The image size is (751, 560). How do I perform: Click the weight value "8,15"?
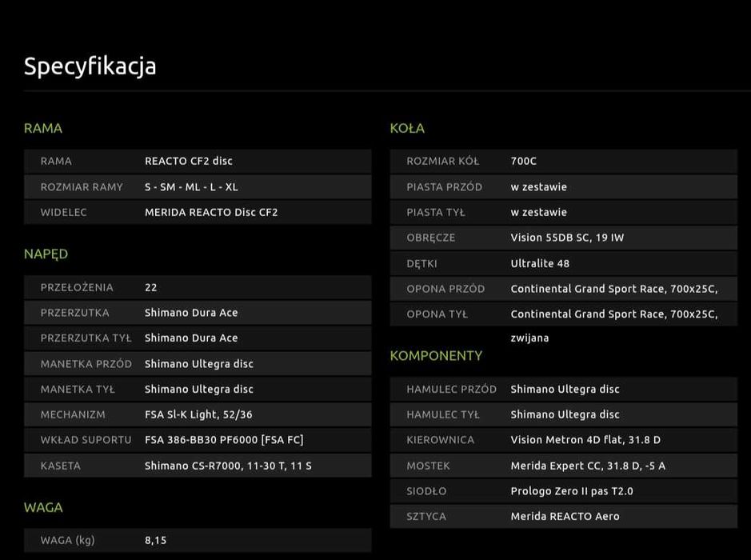156,540
